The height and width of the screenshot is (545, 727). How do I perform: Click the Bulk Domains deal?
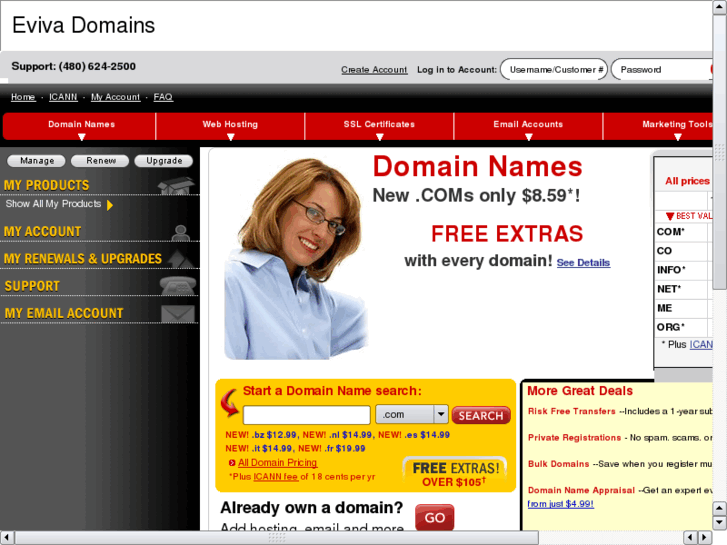tap(559, 464)
